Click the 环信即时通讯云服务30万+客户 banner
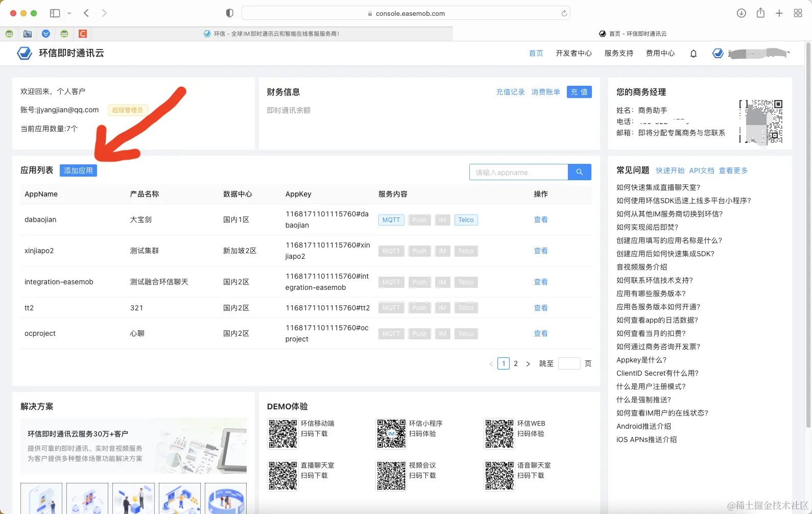This screenshot has width=812, height=514. (133, 446)
